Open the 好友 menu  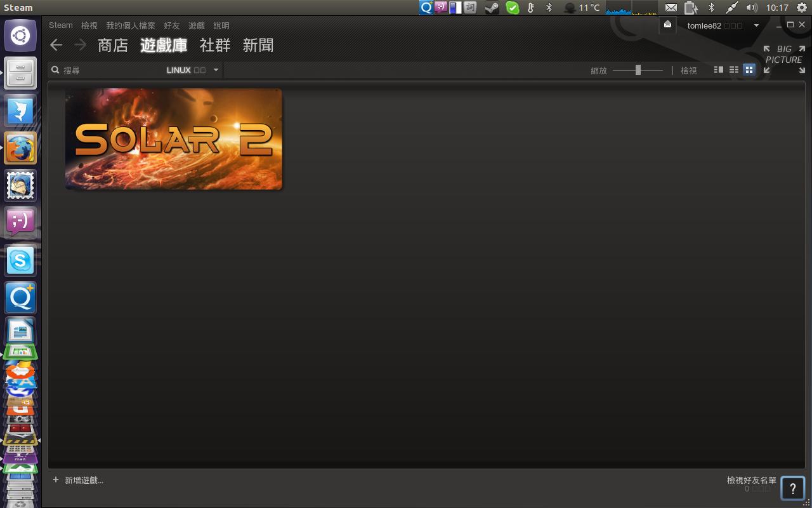pos(172,25)
